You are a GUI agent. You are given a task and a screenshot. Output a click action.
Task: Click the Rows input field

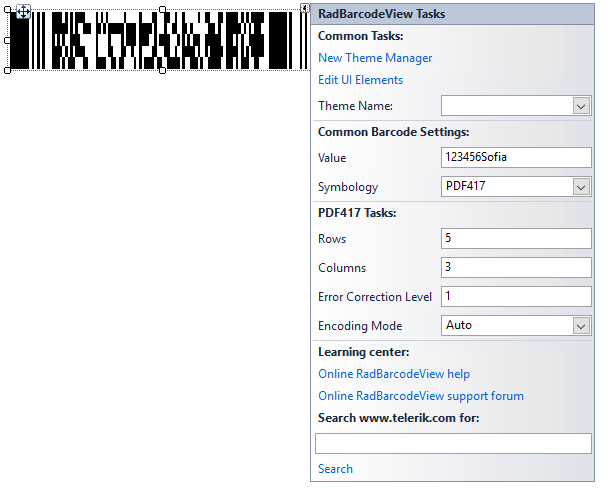coord(516,238)
